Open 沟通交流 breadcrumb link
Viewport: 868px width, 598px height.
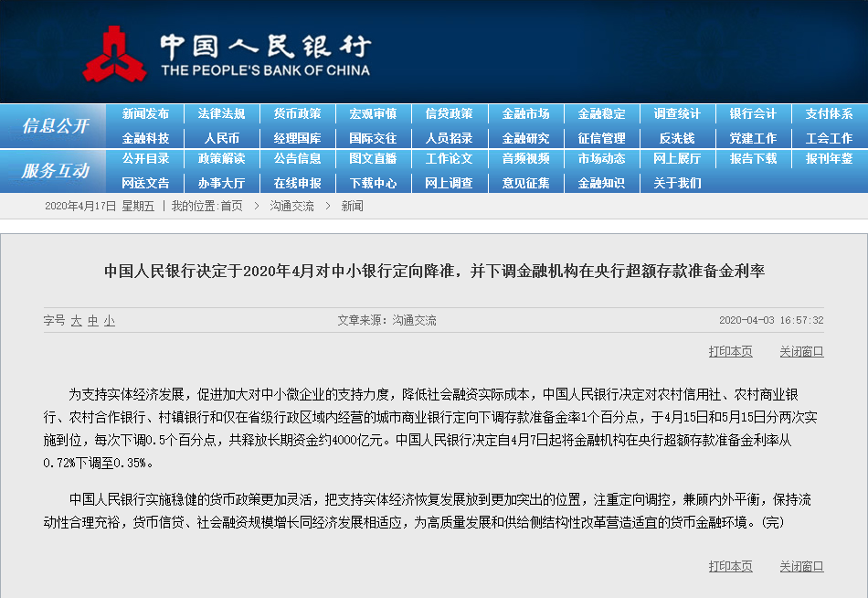point(291,206)
